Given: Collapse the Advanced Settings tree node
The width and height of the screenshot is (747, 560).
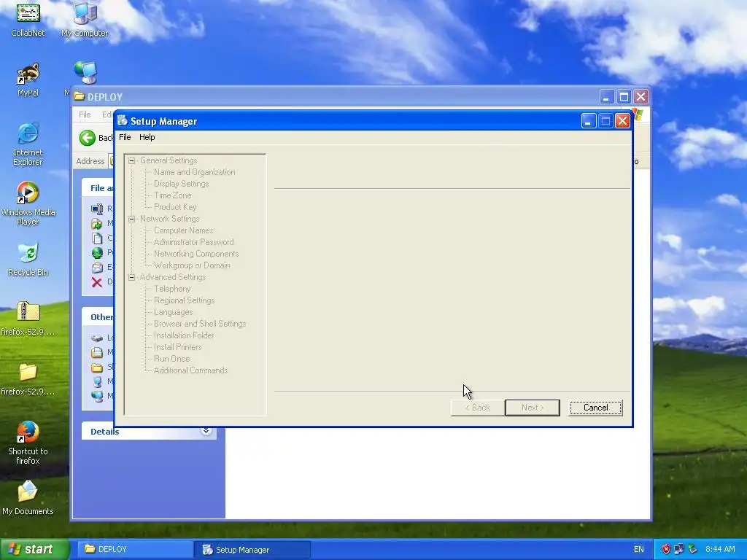Looking at the screenshot, I should click(132, 277).
